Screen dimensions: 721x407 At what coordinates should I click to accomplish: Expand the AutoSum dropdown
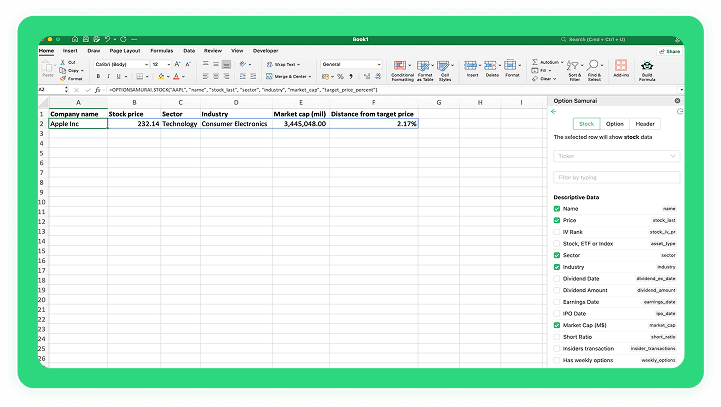coord(562,62)
